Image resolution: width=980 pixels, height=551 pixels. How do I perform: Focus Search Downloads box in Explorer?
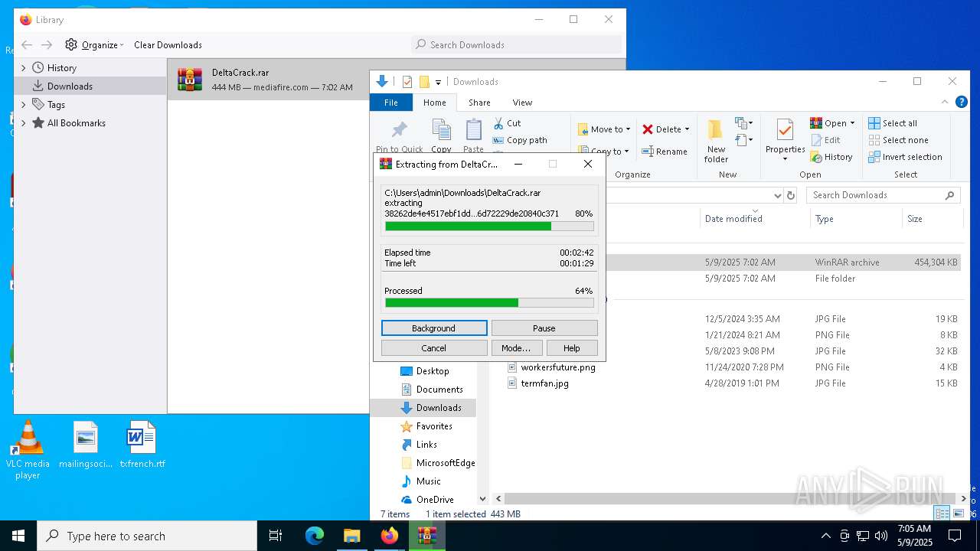pyautogui.click(x=883, y=195)
